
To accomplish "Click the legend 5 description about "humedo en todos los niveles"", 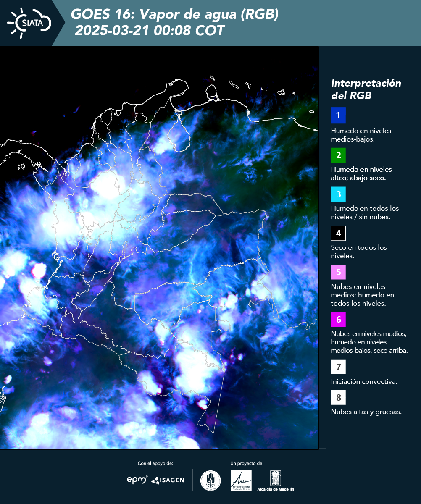I will (363, 295).
